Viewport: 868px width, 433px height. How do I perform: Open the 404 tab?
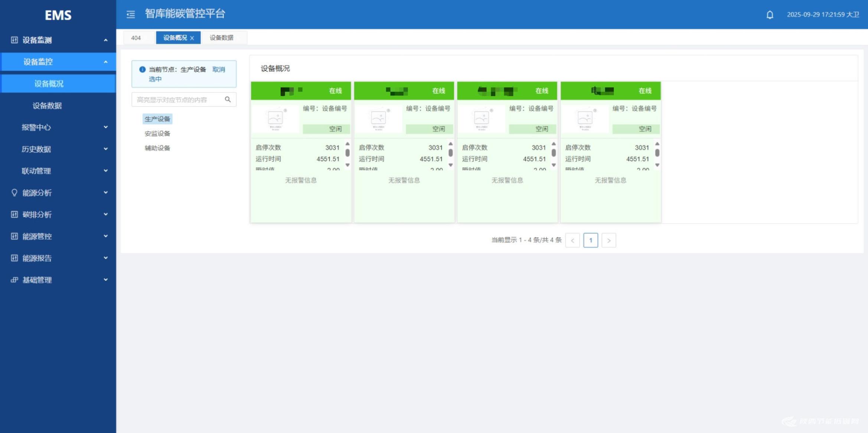point(136,38)
